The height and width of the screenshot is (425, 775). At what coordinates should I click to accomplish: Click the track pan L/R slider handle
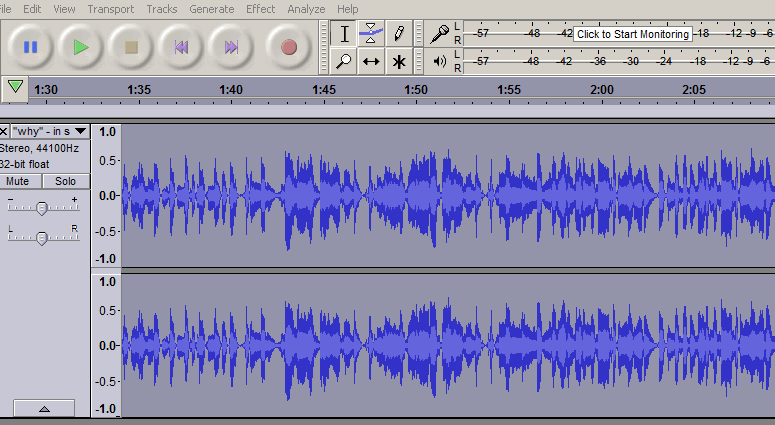click(42, 238)
